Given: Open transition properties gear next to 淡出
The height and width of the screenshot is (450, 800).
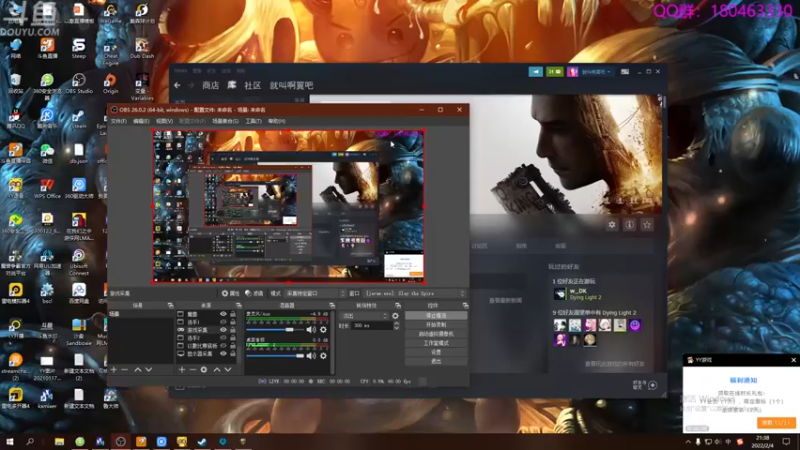Looking at the screenshot, I should tap(395, 316).
